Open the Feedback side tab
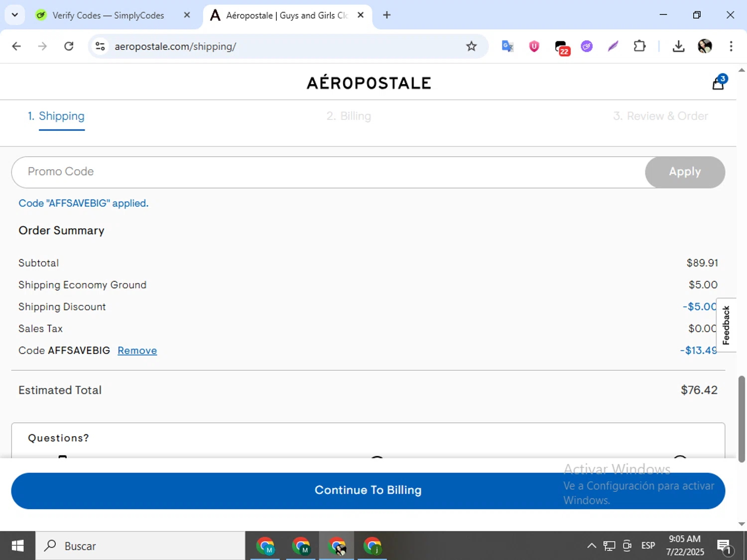This screenshot has height=560, width=747. coord(726,325)
